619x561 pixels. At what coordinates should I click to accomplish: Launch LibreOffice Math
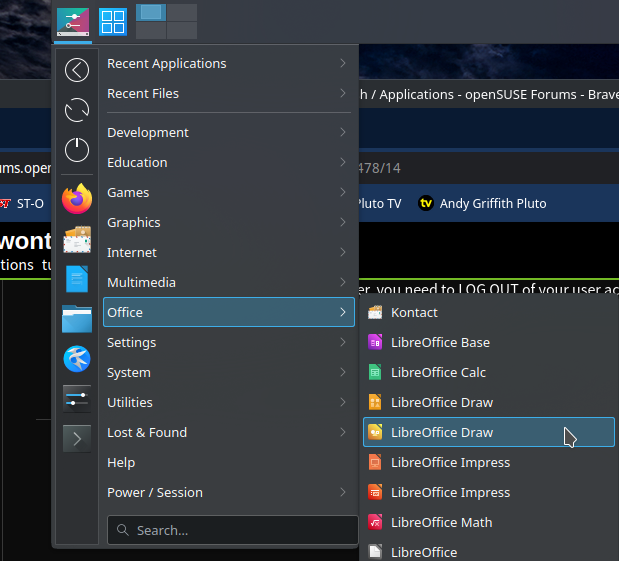coord(441,522)
